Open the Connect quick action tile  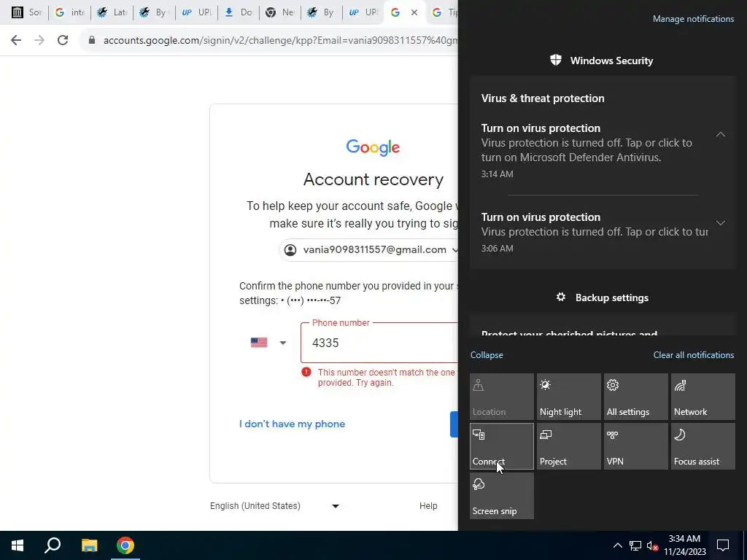click(502, 446)
